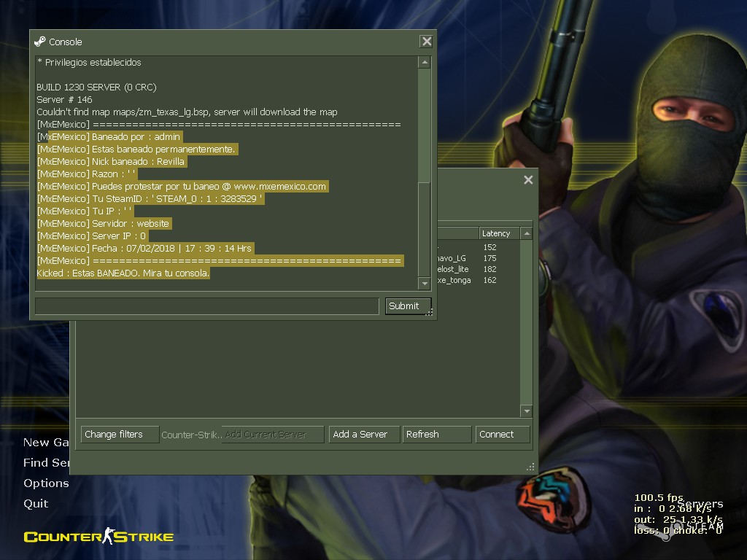Image resolution: width=747 pixels, height=560 pixels.
Task: Click the 'Servidor : website' console line
Action: point(104,223)
